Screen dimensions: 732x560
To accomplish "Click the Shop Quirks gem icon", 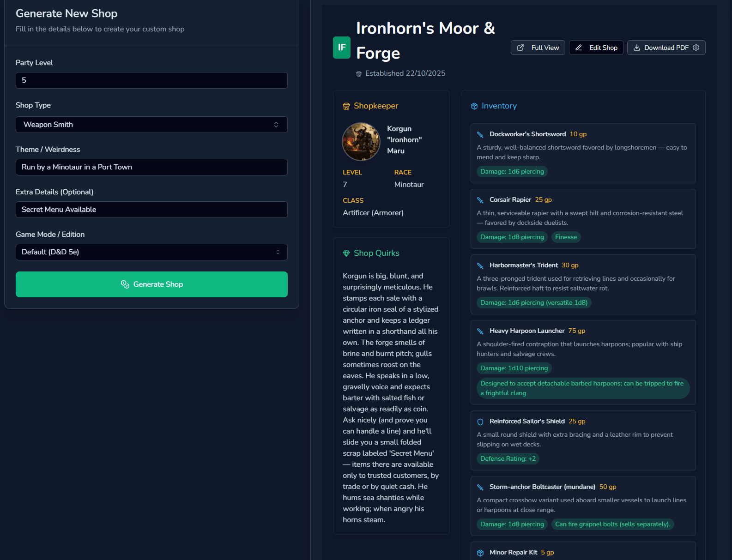I will [x=346, y=253].
